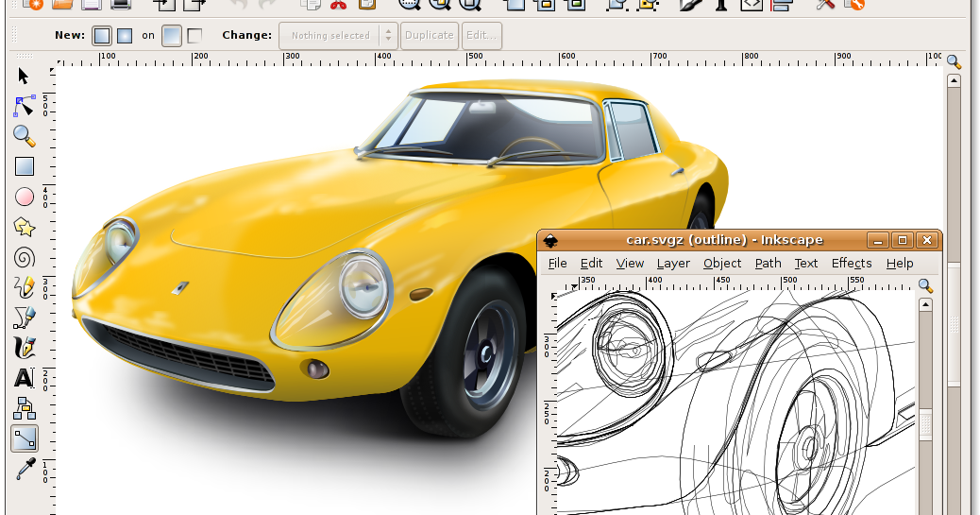The height and width of the screenshot is (515, 980).
Task: Open the Fill and Stroke dialog icon
Action: (x=690, y=5)
